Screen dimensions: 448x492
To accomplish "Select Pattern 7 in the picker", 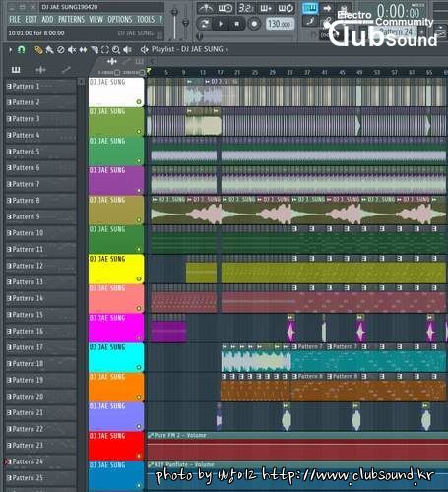I will (x=40, y=184).
